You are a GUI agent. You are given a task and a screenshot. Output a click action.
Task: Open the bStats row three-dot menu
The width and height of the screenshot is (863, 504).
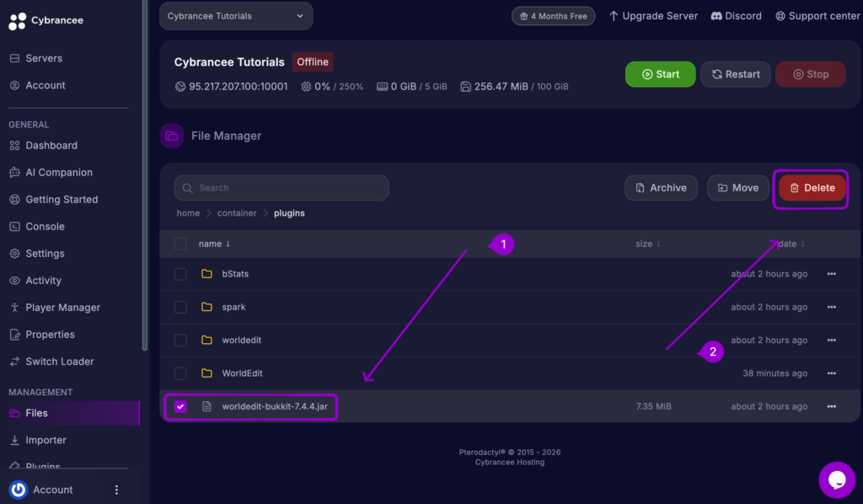tap(831, 274)
